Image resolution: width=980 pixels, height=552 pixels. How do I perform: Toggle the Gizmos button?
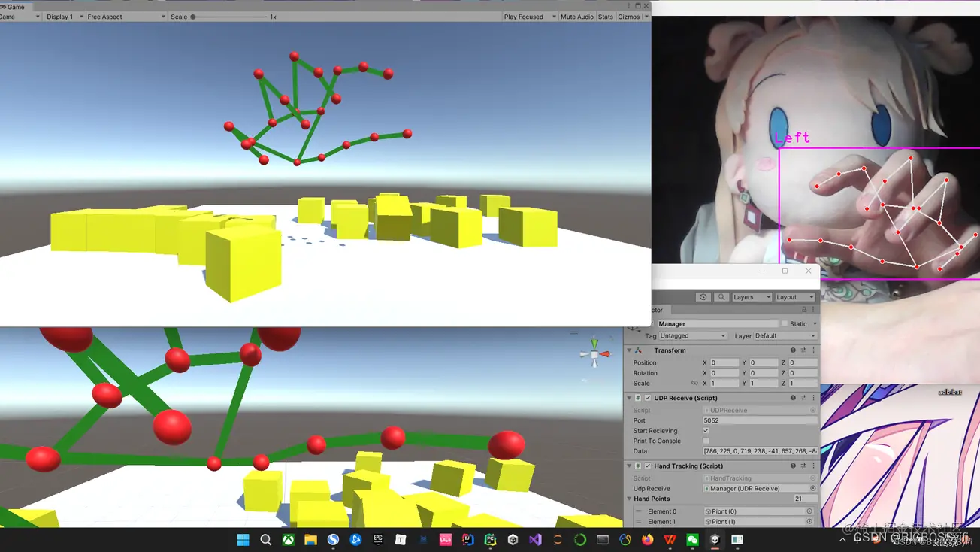pos(628,17)
